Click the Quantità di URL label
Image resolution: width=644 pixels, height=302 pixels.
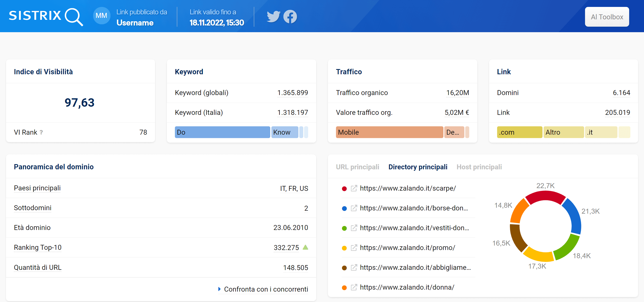click(x=37, y=267)
